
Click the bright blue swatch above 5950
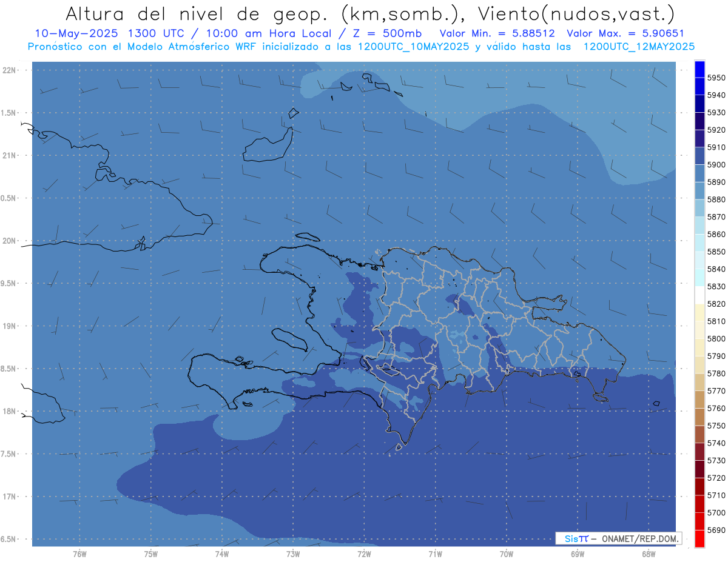(699, 69)
